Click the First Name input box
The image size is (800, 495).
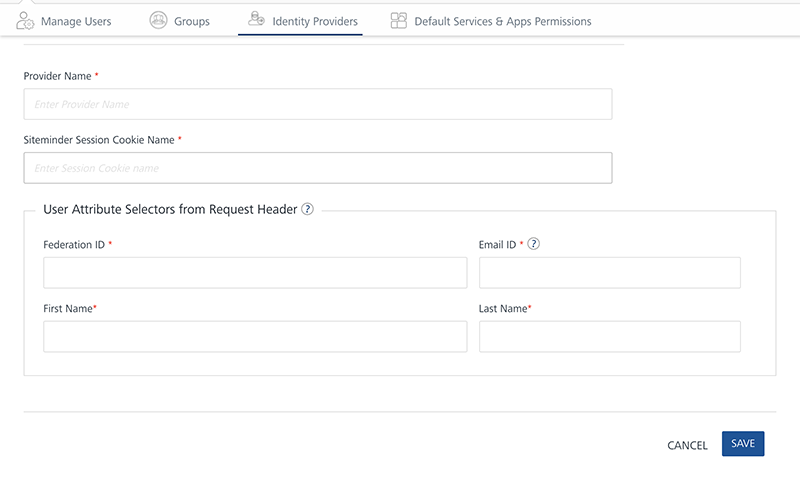pos(255,336)
